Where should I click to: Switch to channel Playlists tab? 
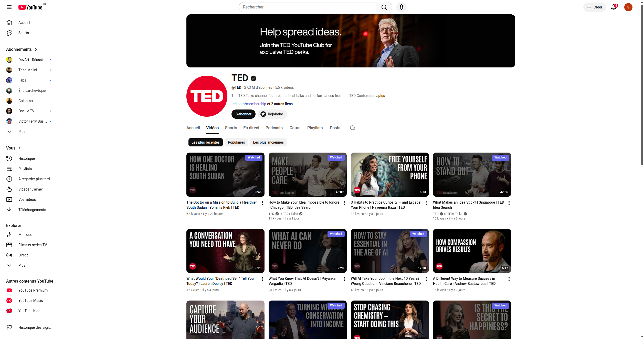[315, 128]
